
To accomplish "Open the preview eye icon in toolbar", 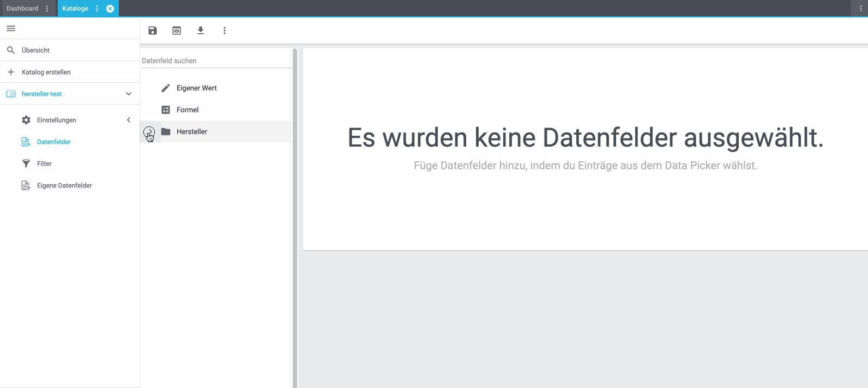I will tap(177, 31).
